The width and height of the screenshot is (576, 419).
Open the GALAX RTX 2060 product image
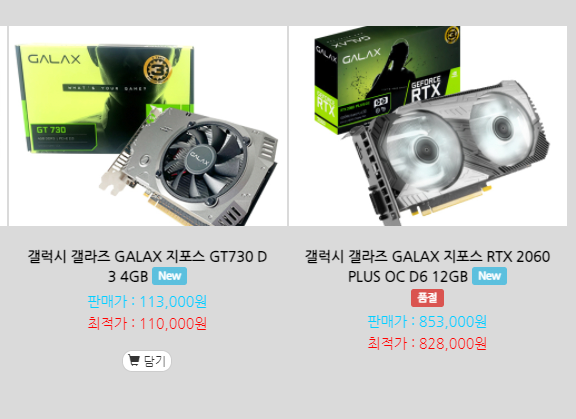pyautogui.click(x=428, y=126)
